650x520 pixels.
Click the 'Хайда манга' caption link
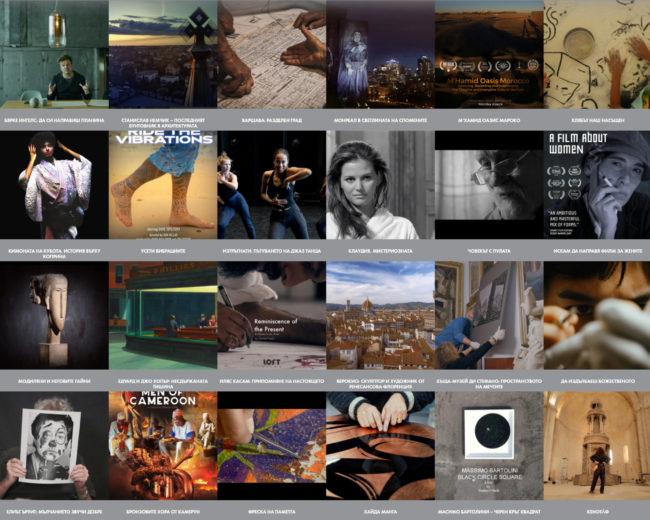pos(379,511)
